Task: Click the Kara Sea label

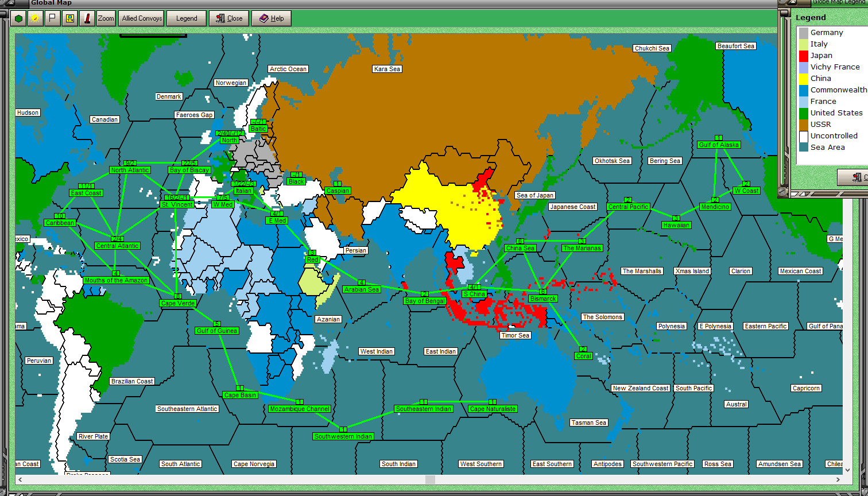Action: click(387, 69)
